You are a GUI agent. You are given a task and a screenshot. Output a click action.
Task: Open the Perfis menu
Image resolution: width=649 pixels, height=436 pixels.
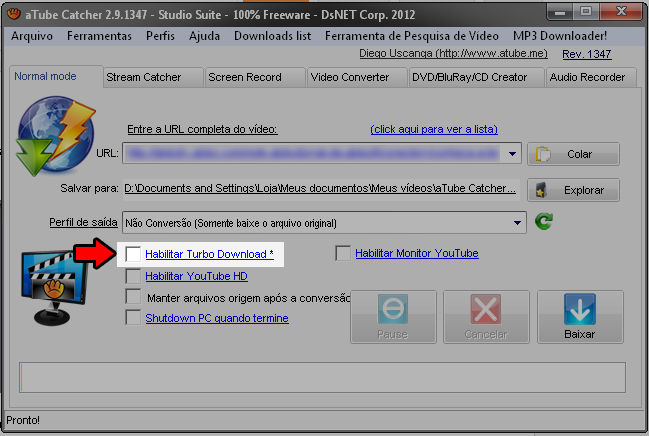[160, 36]
